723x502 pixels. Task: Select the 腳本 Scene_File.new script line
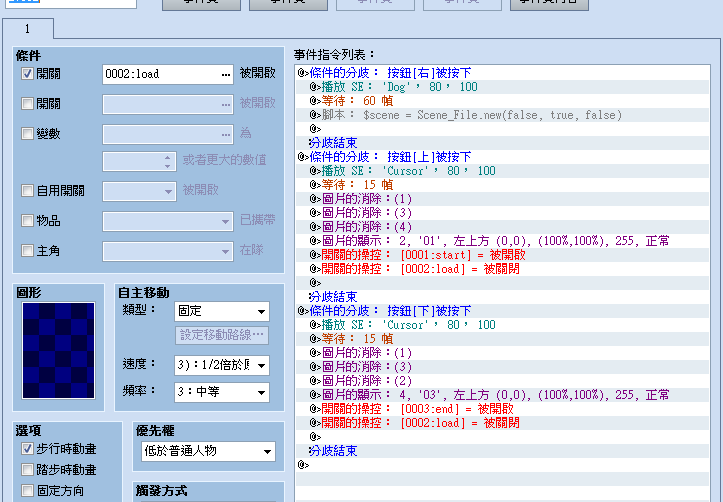(503, 115)
